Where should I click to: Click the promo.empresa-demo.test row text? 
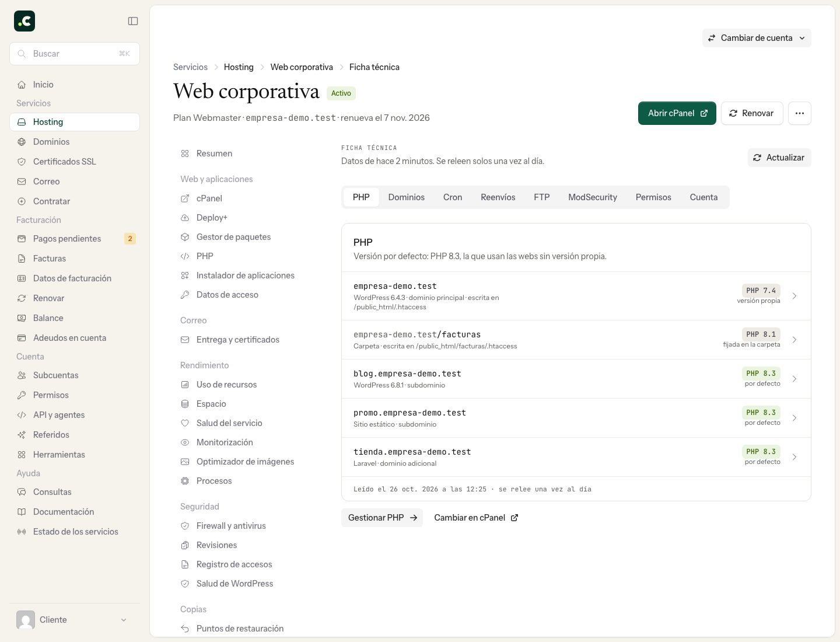(409, 413)
